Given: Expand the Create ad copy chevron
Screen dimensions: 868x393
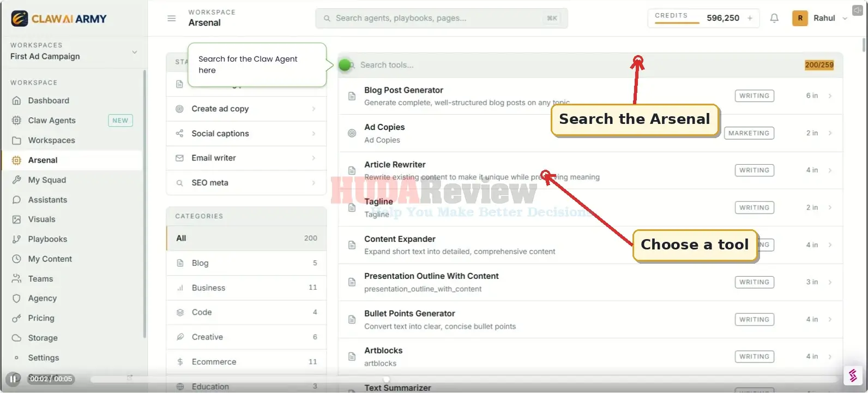Looking at the screenshot, I should (314, 109).
